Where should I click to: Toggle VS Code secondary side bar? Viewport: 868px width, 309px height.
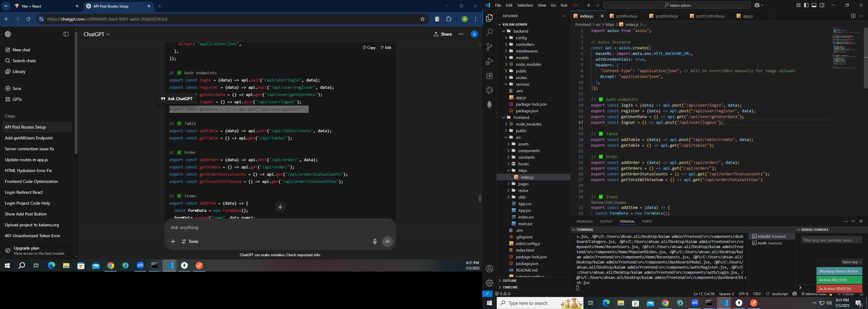(x=822, y=5)
